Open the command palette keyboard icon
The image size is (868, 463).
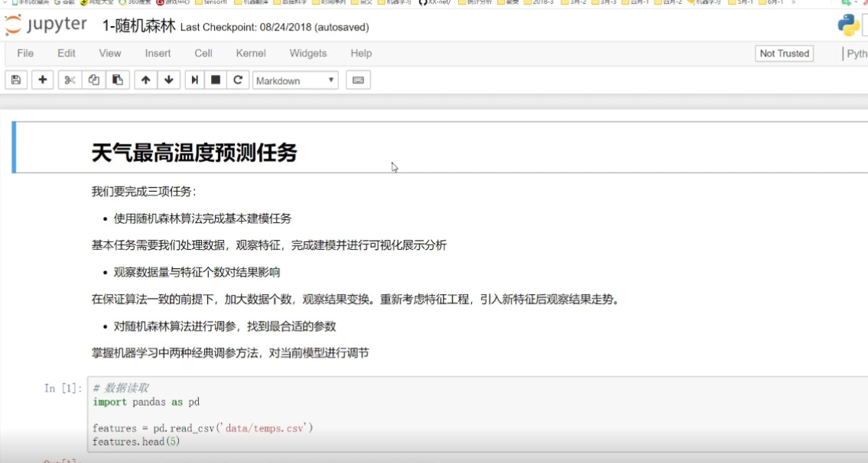click(x=357, y=80)
